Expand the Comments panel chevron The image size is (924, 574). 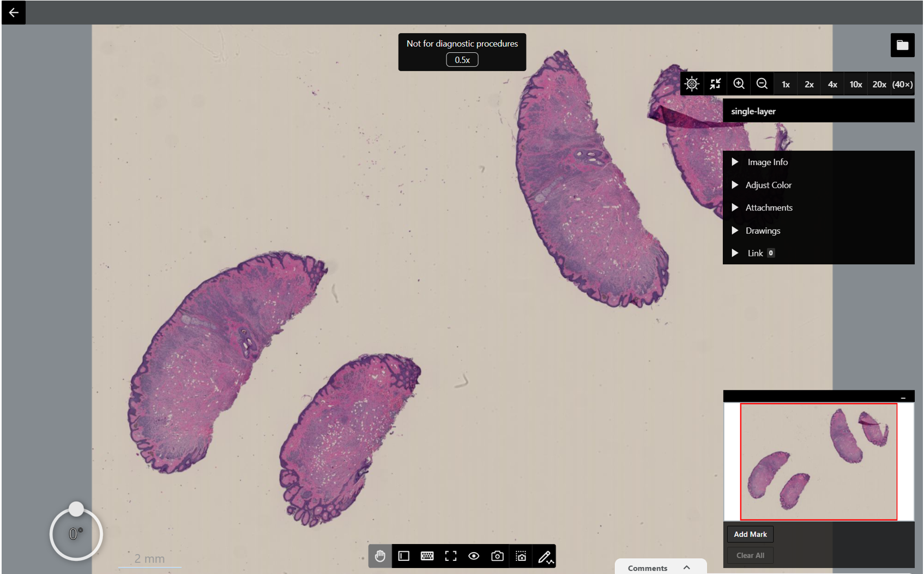(687, 567)
